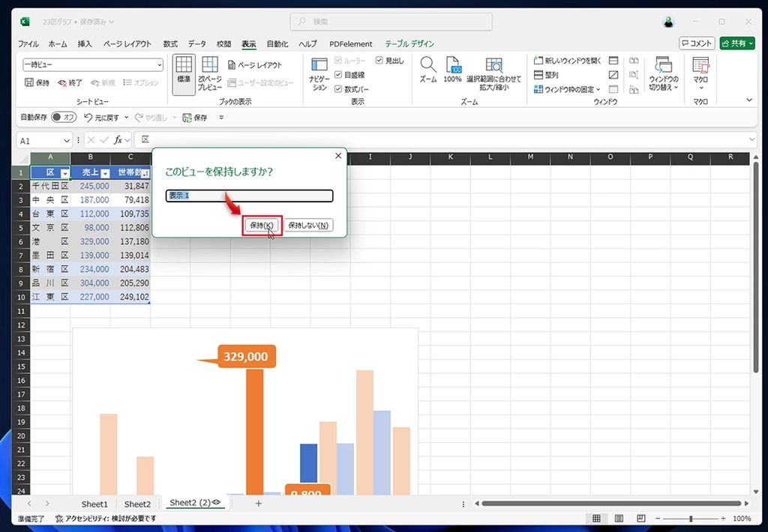768x532 pixels.
Task: Open the Macros (マクロ) button
Action: pos(700,73)
